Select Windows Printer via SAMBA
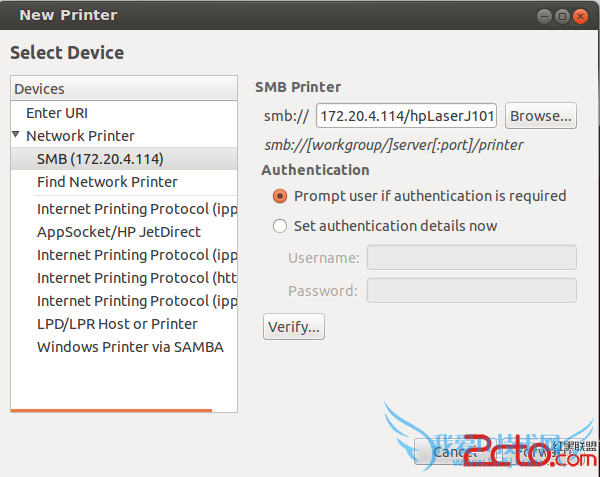 pyautogui.click(x=130, y=347)
